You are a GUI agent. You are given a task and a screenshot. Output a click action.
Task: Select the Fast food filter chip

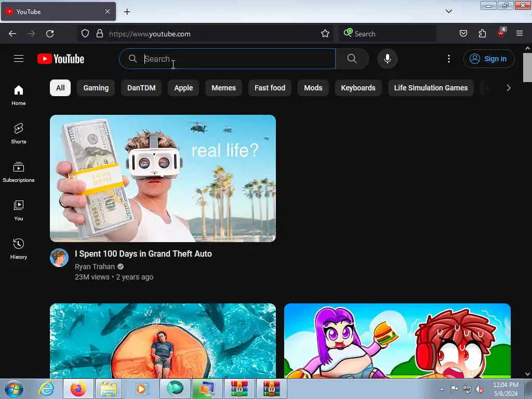270,88
